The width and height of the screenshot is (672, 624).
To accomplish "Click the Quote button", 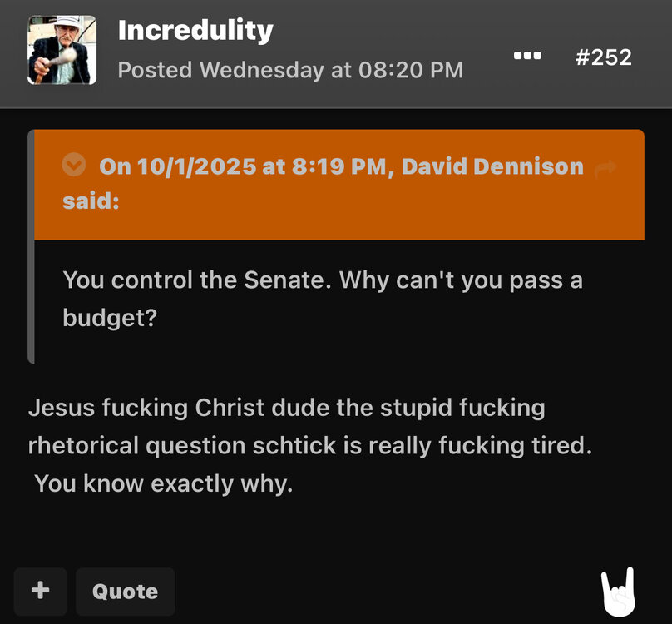I will (125, 591).
